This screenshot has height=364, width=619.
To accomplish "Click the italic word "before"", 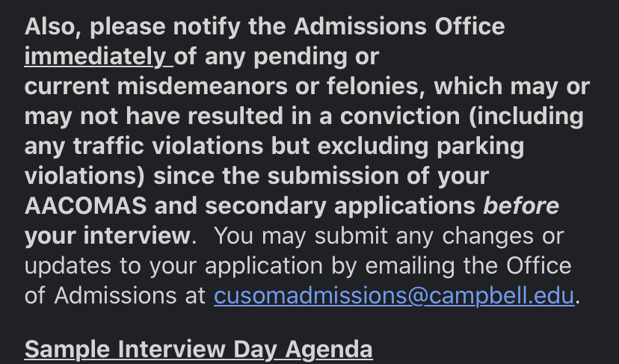I will (x=521, y=206).
